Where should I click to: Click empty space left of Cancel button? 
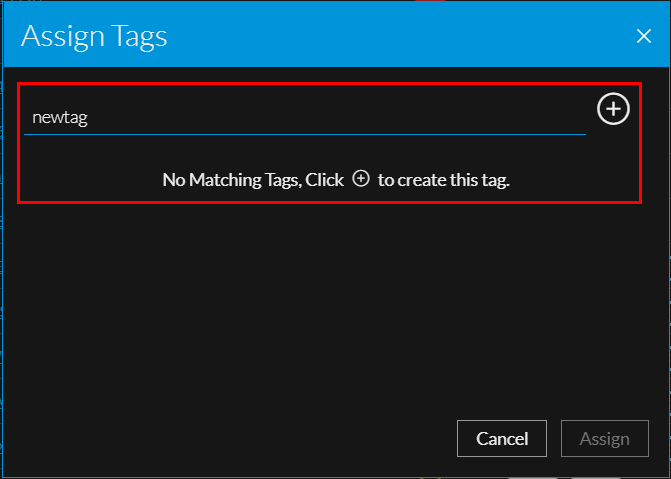pos(300,438)
